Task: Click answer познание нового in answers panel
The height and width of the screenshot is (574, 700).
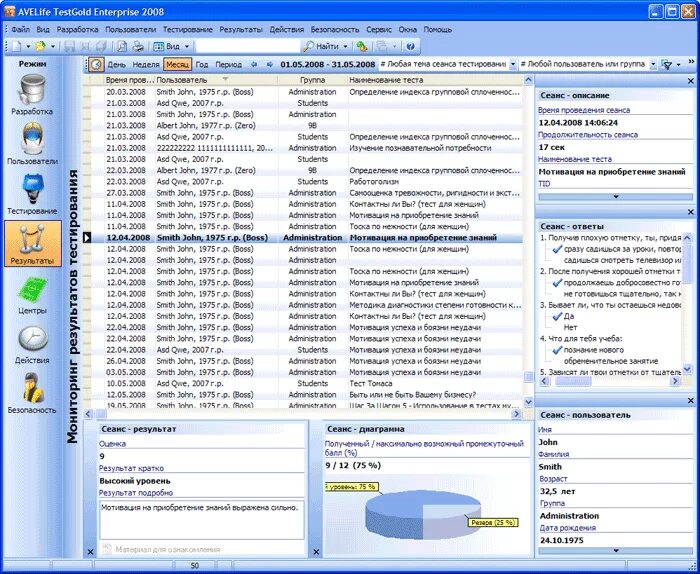Action: tap(593, 350)
